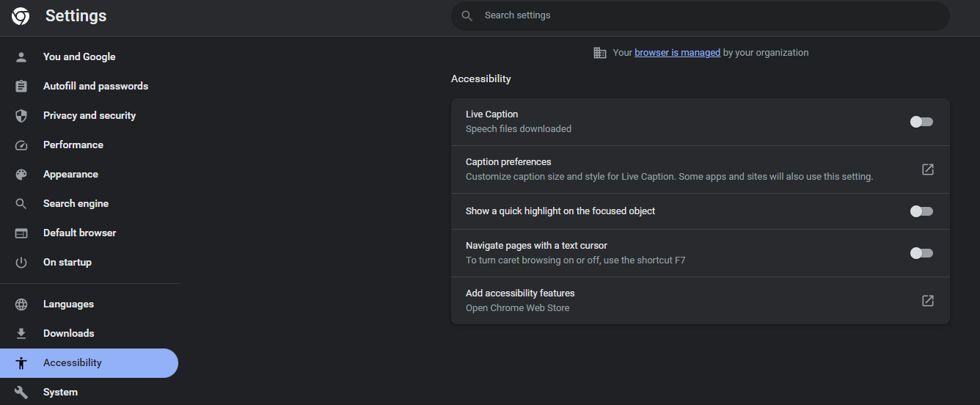Click the Autofill and passwords clipboard icon
Viewport: 980px width, 405px height.
tap(21, 87)
